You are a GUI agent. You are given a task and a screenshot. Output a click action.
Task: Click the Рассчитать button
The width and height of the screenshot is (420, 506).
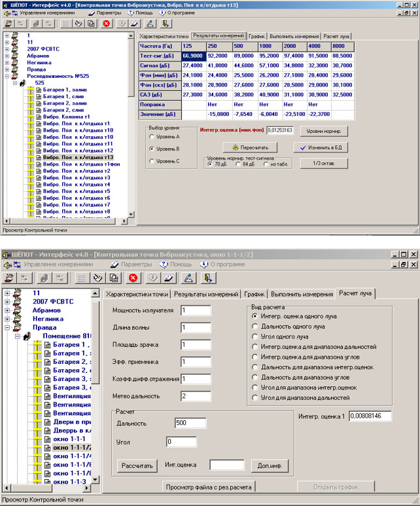pos(137,465)
